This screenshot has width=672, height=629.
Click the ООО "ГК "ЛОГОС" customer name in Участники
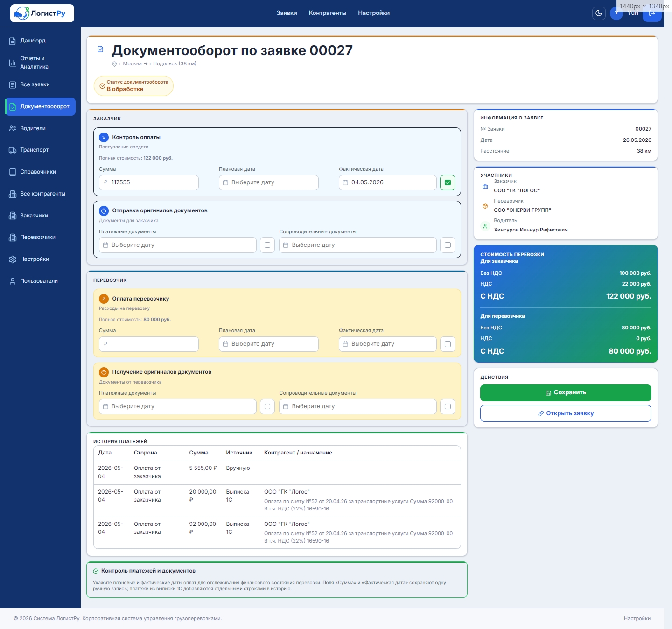click(517, 190)
